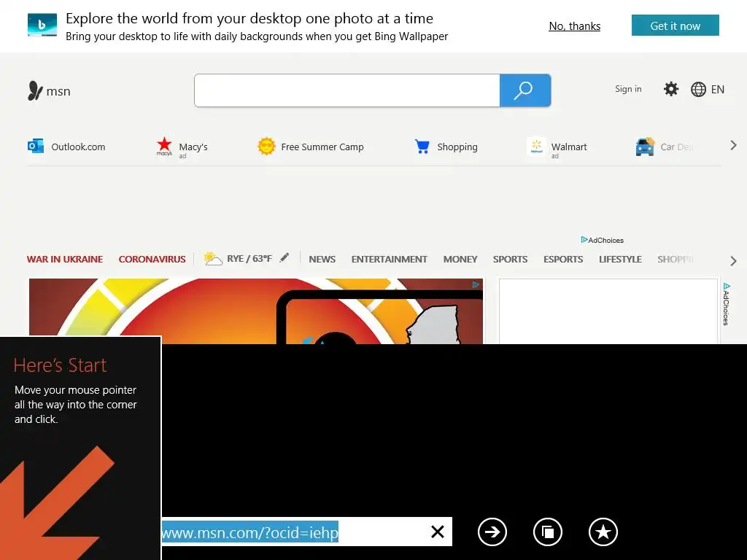Click the Walmart spark icon
The width and height of the screenshot is (747, 560).
click(536, 146)
